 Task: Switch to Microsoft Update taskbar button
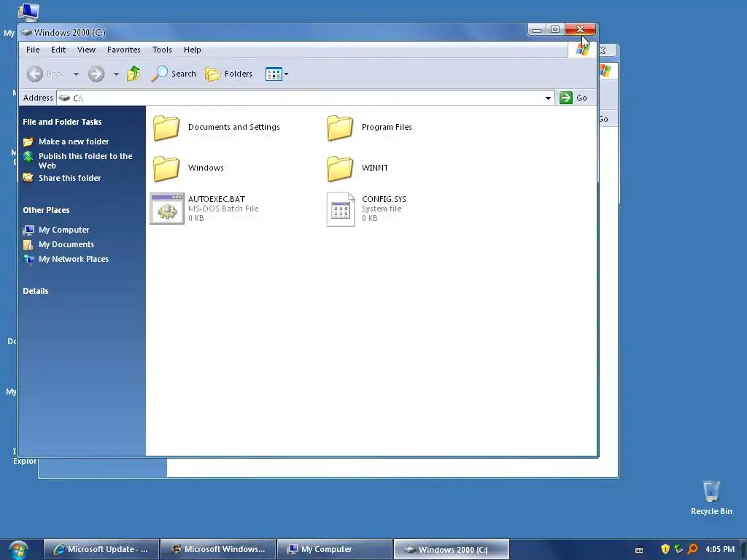(x=101, y=550)
